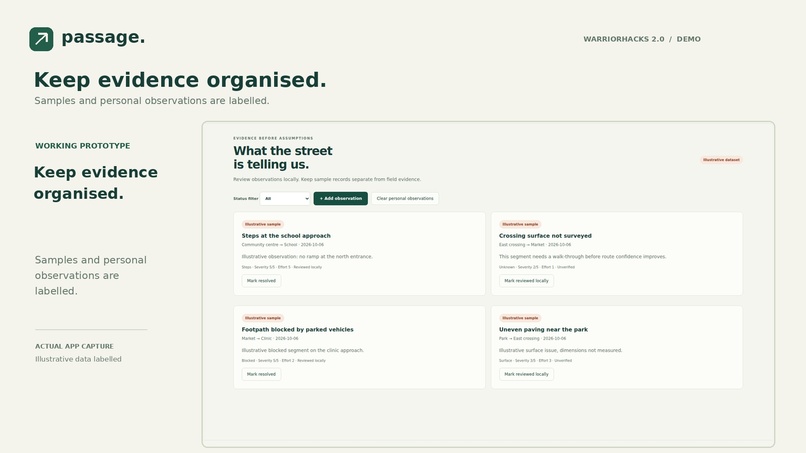This screenshot has width=806, height=453.
Task: Mark Crossing surface not surveyed as reviewed locally
Action: tap(526, 281)
